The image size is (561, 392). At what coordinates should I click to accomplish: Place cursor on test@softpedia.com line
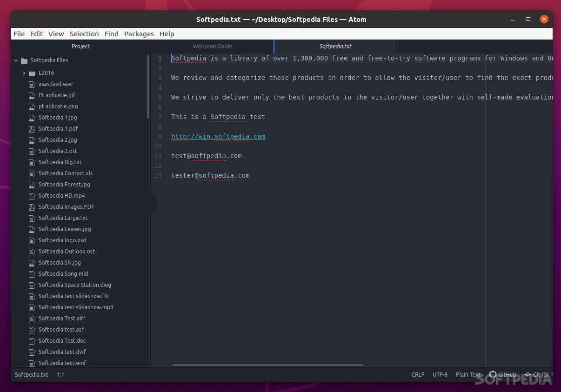(207, 156)
